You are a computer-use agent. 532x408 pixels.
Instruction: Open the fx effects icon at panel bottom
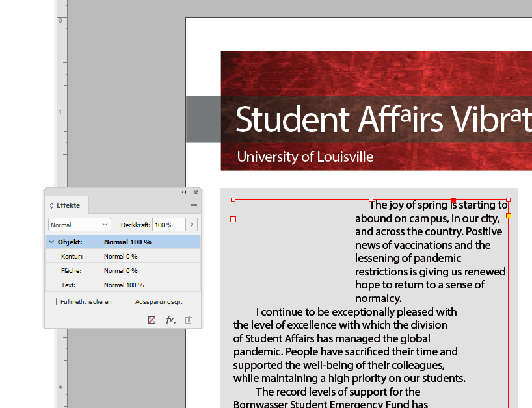coord(170,320)
